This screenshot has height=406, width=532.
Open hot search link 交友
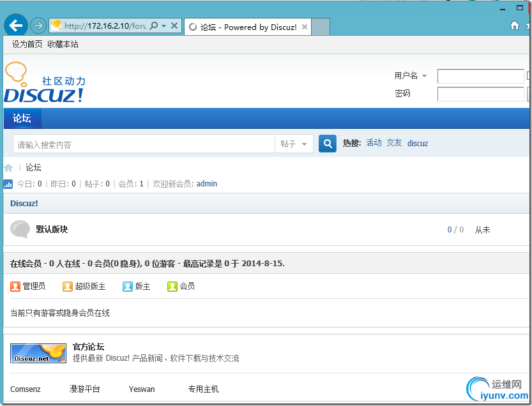coord(394,143)
